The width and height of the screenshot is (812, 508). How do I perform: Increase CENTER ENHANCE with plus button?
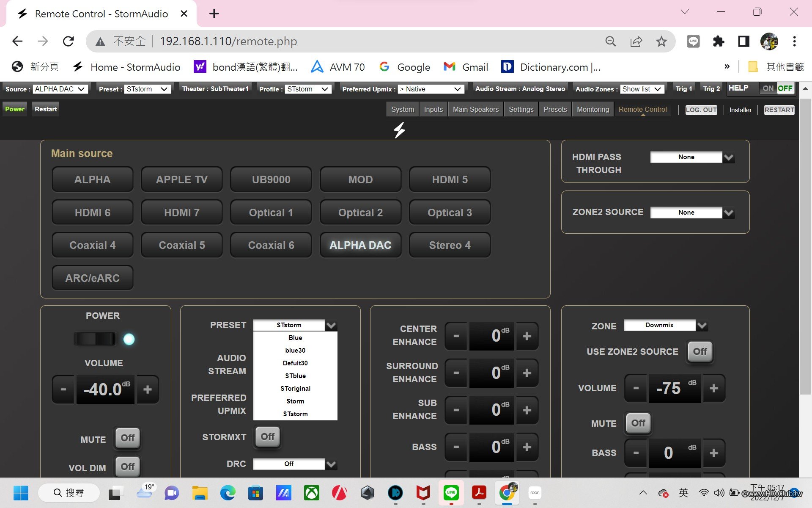(527, 336)
